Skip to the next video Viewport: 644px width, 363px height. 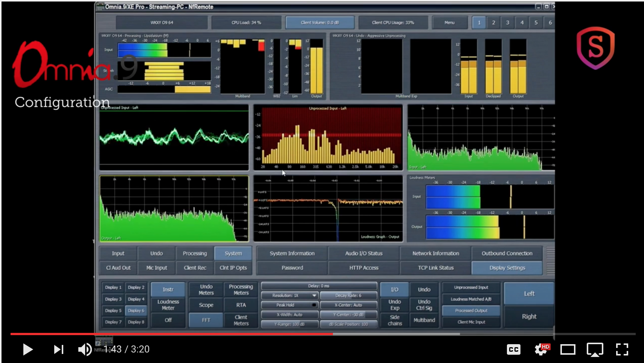pyautogui.click(x=58, y=349)
